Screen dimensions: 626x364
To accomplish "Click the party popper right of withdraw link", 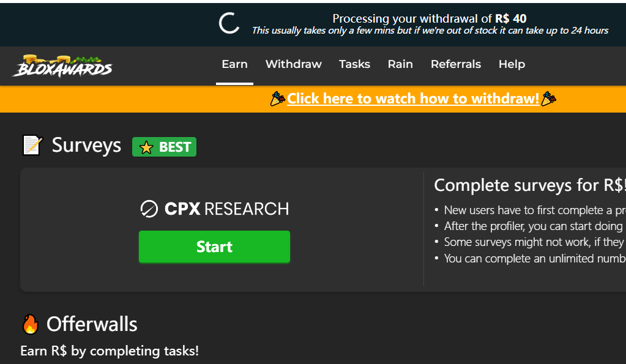I will coord(548,98).
